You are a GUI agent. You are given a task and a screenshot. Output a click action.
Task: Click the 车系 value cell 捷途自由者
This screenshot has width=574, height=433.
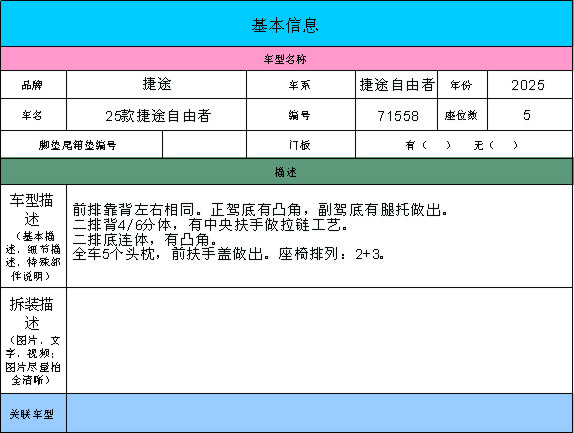point(396,85)
